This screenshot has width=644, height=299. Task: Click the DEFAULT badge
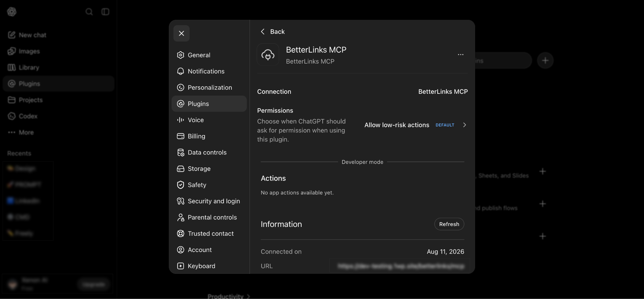445,125
